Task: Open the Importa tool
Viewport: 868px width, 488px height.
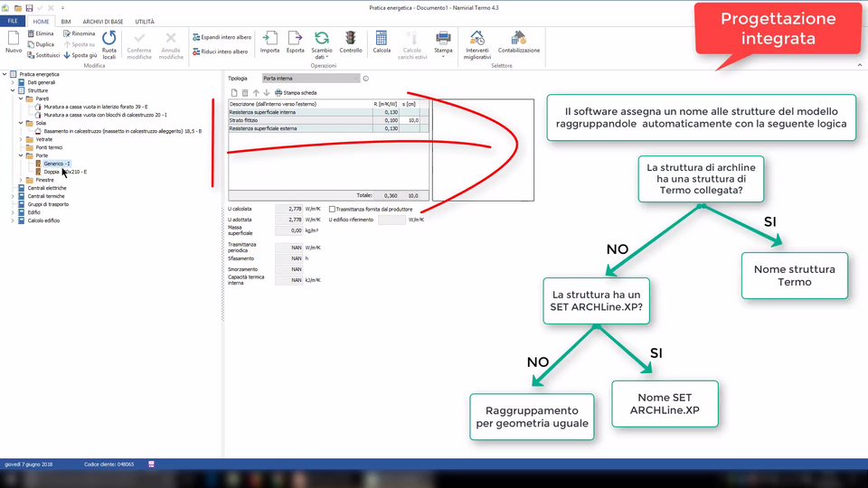Action: point(269,42)
